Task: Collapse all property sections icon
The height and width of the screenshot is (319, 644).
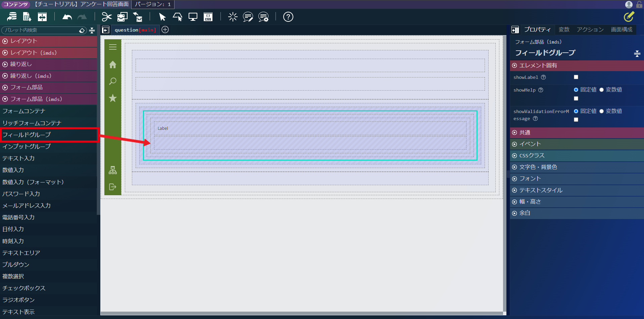Action: [x=637, y=53]
